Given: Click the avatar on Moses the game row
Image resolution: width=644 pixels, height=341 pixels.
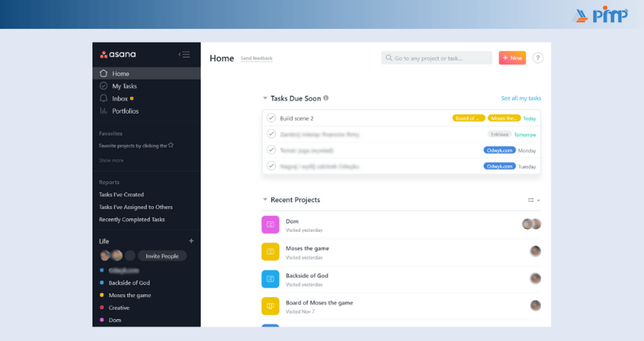Looking at the screenshot, I should (x=535, y=251).
